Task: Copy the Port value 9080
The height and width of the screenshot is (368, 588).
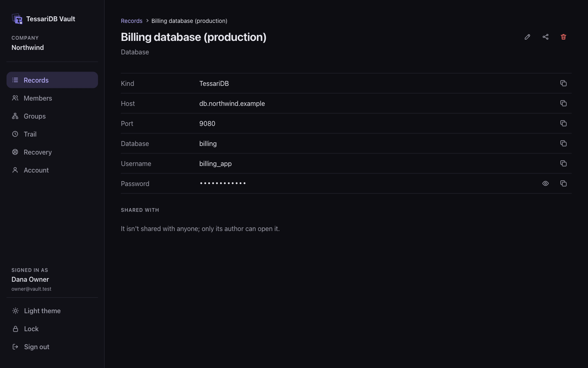Action: coord(563,123)
